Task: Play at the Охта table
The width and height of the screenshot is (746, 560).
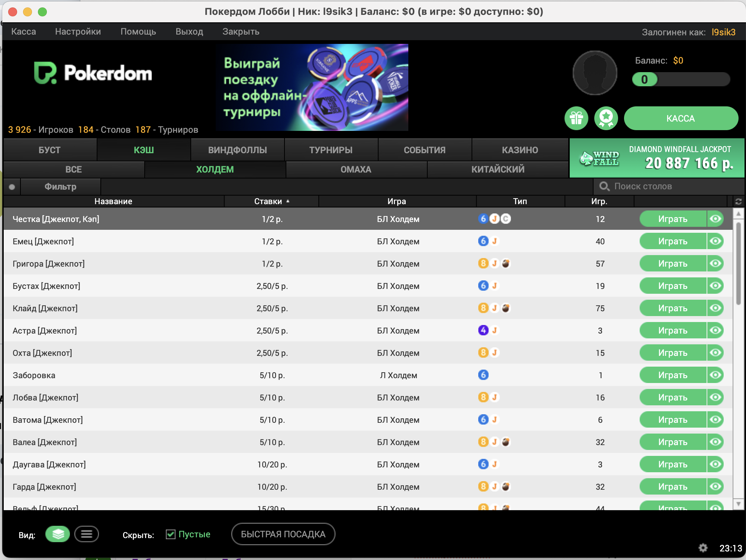Action: 673,353
